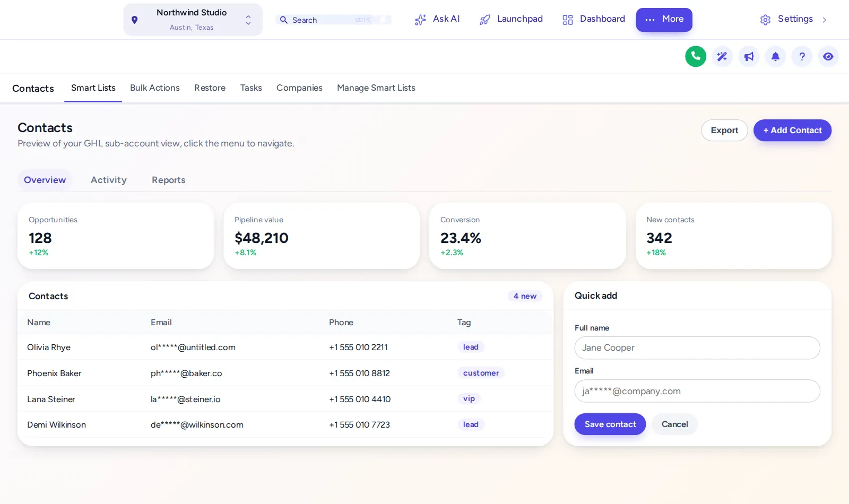Open the Tasks tab

pyautogui.click(x=251, y=88)
